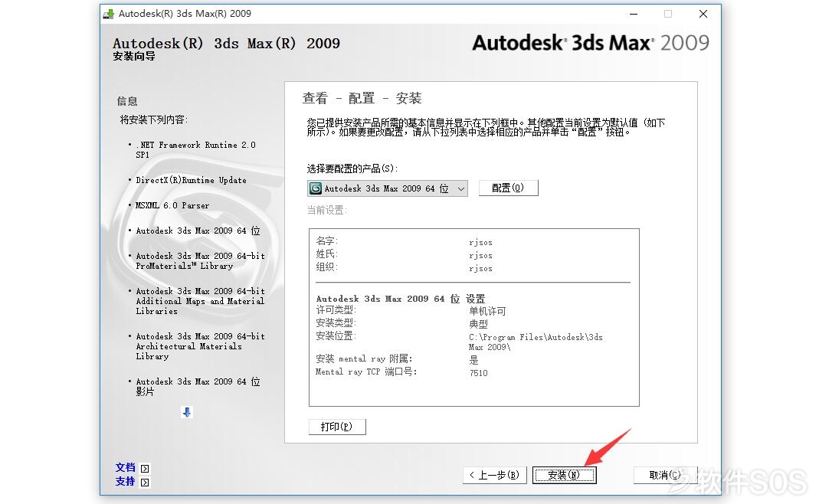The image size is (819, 504).
Task: Close the installer window
Action: pos(703,14)
